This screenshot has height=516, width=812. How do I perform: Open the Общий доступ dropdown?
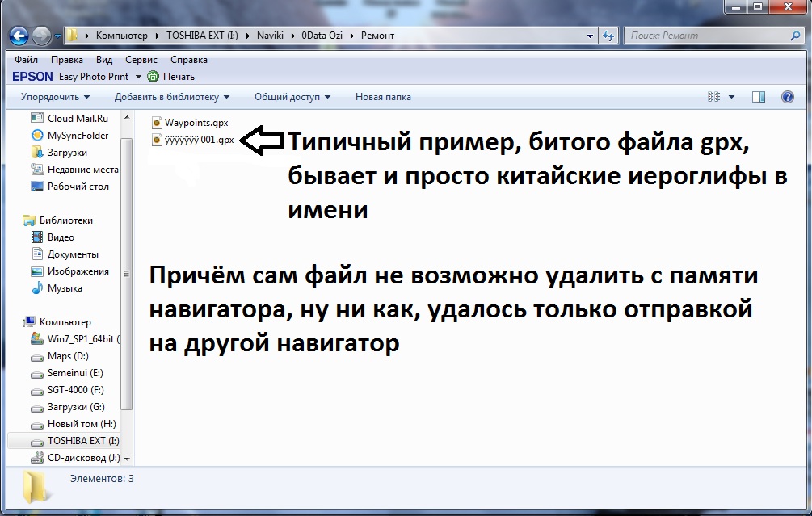pyautogui.click(x=292, y=97)
